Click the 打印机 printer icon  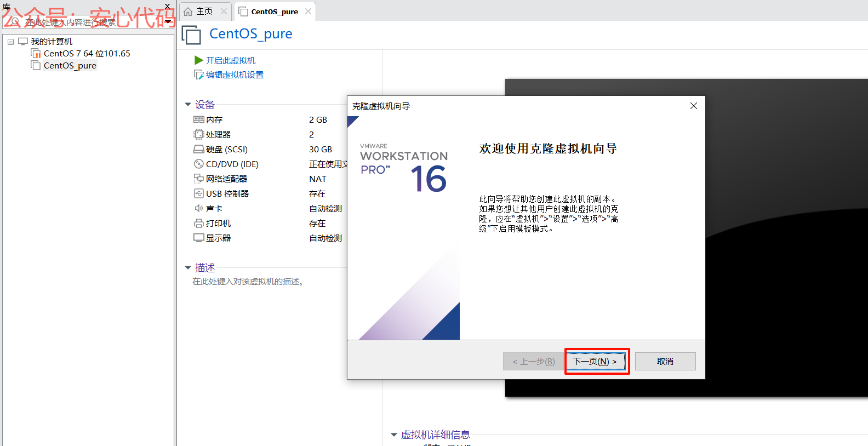[199, 223]
